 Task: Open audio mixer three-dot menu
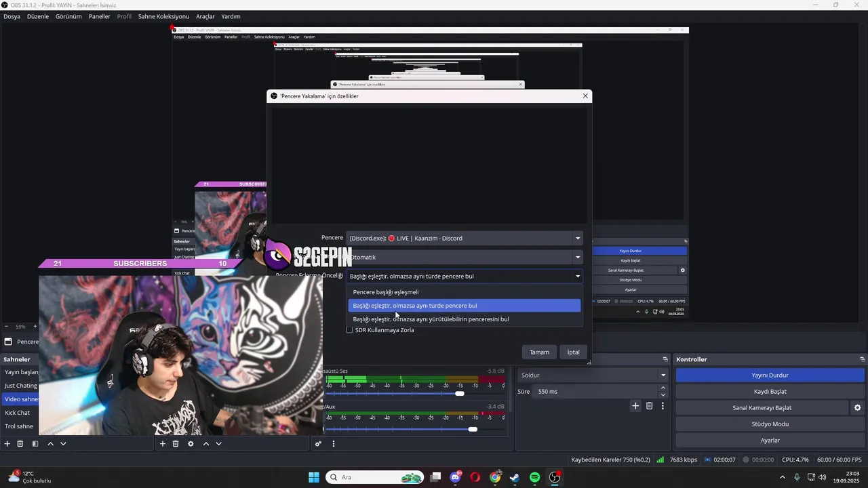(333, 444)
